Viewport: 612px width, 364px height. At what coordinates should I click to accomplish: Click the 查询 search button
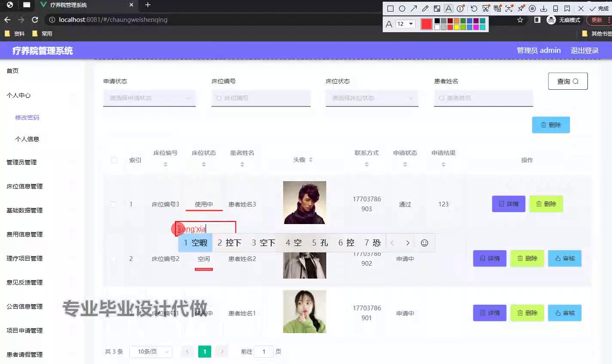pos(567,81)
